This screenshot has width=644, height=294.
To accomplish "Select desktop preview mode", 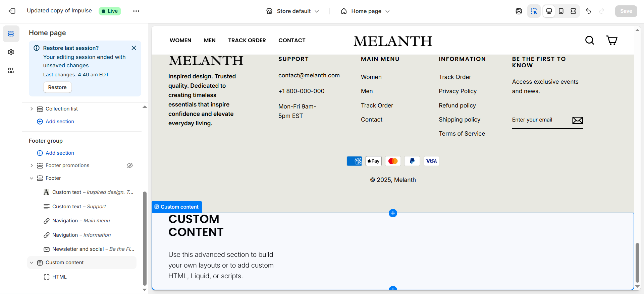I will click(x=549, y=11).
